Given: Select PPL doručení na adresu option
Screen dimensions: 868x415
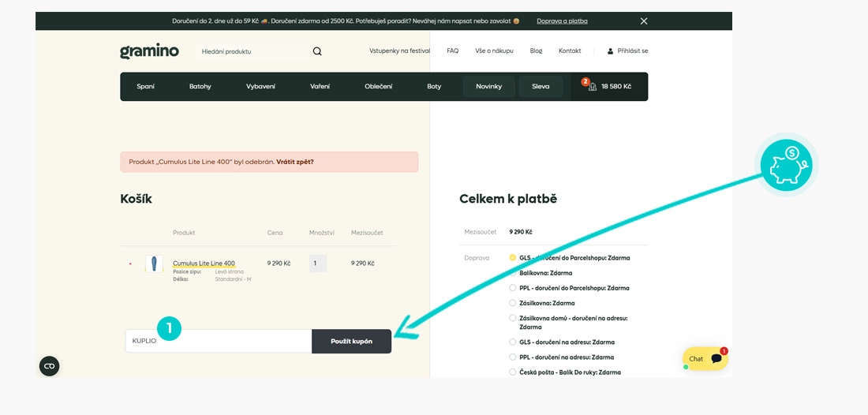Looking at the screenshot, I should pyautogui.click(x=513, y=357).
